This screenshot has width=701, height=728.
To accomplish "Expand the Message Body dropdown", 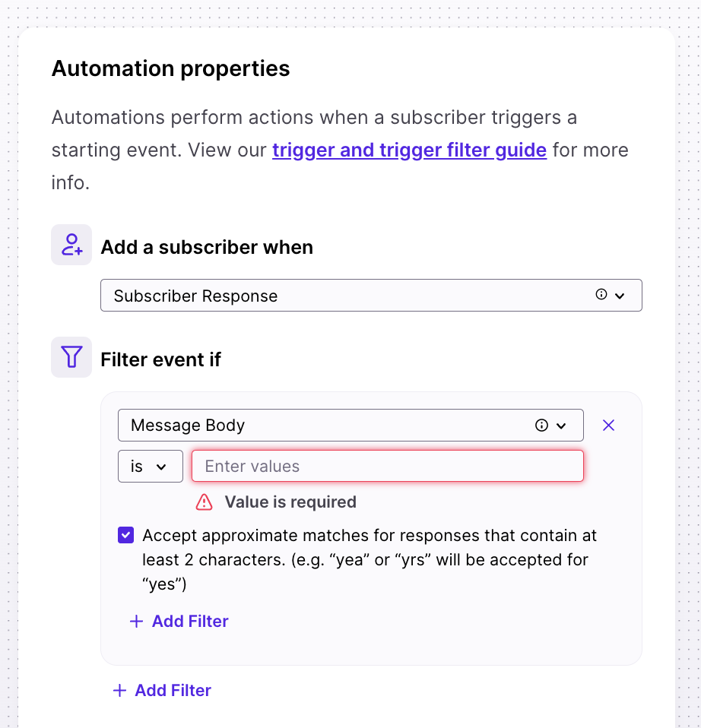I will (350, 426).
